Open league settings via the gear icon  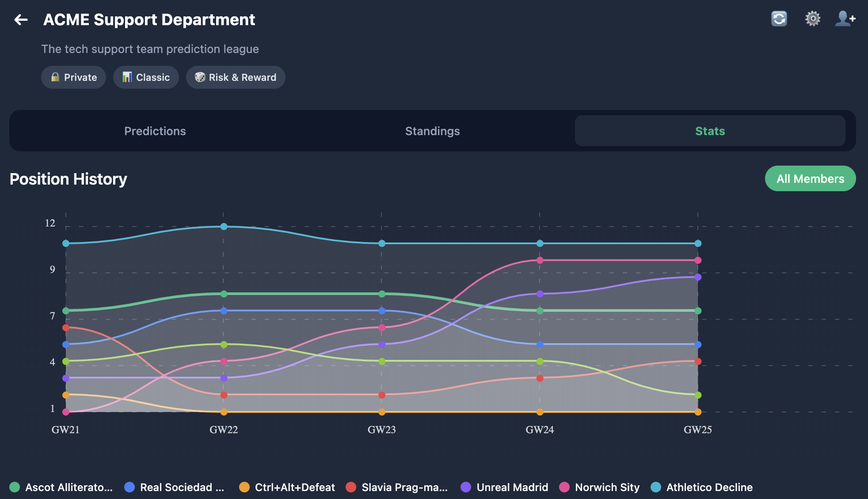[x=812, y=19]
